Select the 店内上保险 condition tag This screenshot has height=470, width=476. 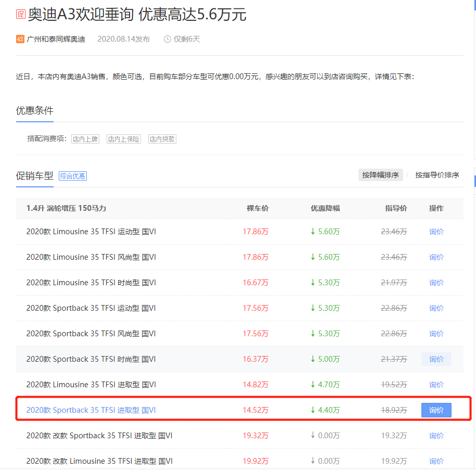point(124,139)
